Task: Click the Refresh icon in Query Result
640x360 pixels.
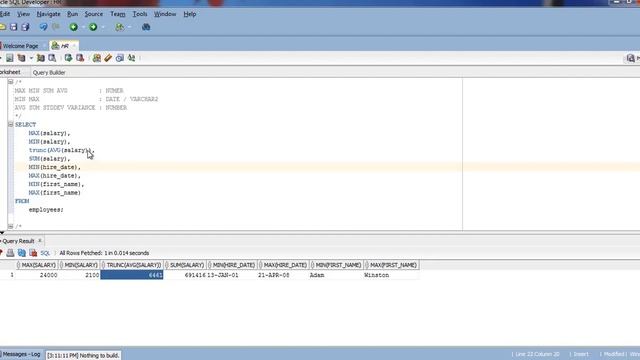Action: point(22,253)
